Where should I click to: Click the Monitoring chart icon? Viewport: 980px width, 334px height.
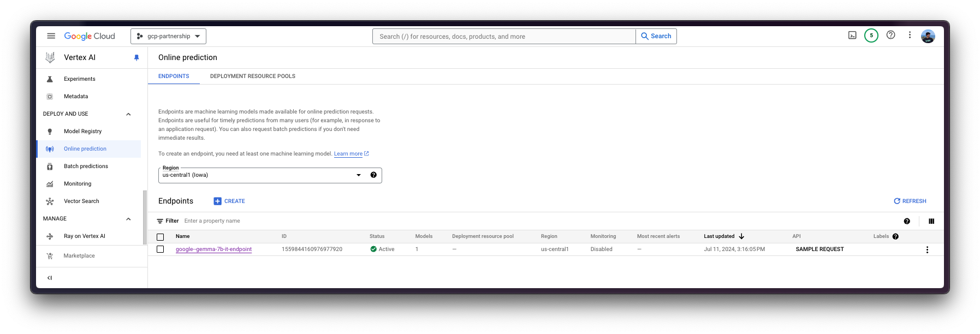click(50, 184)
